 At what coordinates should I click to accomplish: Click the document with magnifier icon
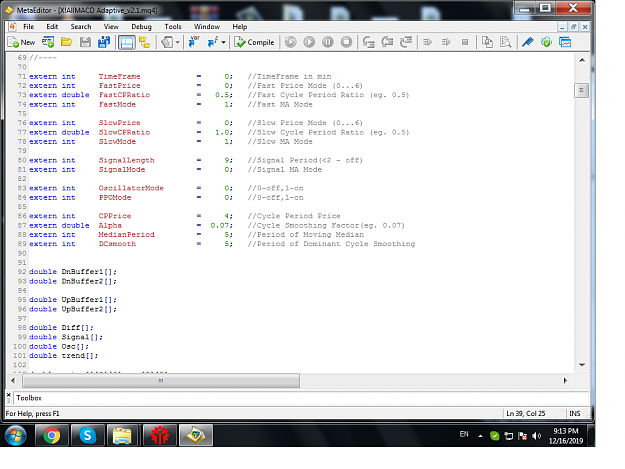[505, 42]
